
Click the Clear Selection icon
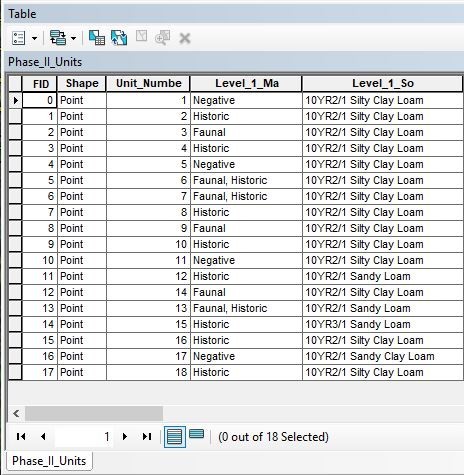(141, 36)
